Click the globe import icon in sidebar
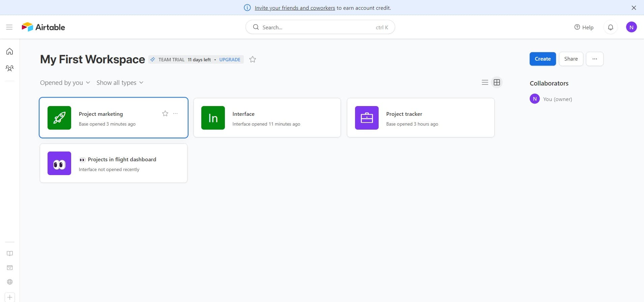 10,282
